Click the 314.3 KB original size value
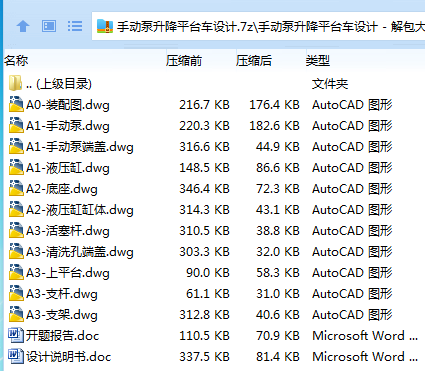The image size is (425, 371). (204, 210)
